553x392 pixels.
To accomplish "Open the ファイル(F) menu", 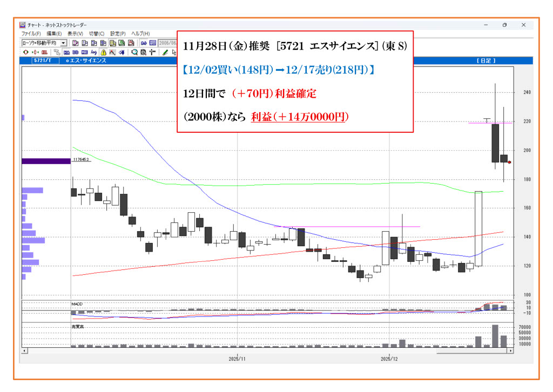I will (x=31, y=33).
